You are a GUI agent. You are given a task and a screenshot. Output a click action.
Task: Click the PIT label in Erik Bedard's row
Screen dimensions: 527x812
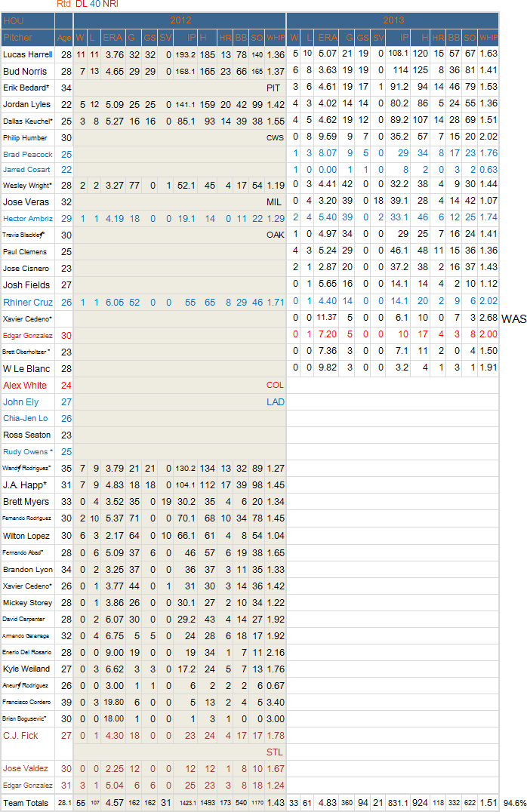[273, 88]
